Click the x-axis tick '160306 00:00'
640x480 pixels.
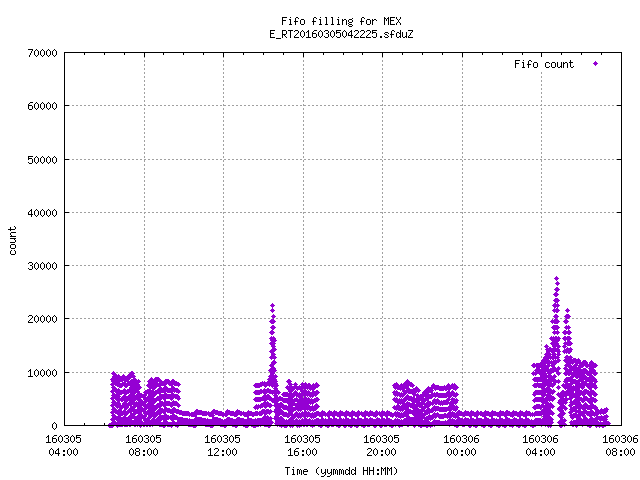(462, 445)
